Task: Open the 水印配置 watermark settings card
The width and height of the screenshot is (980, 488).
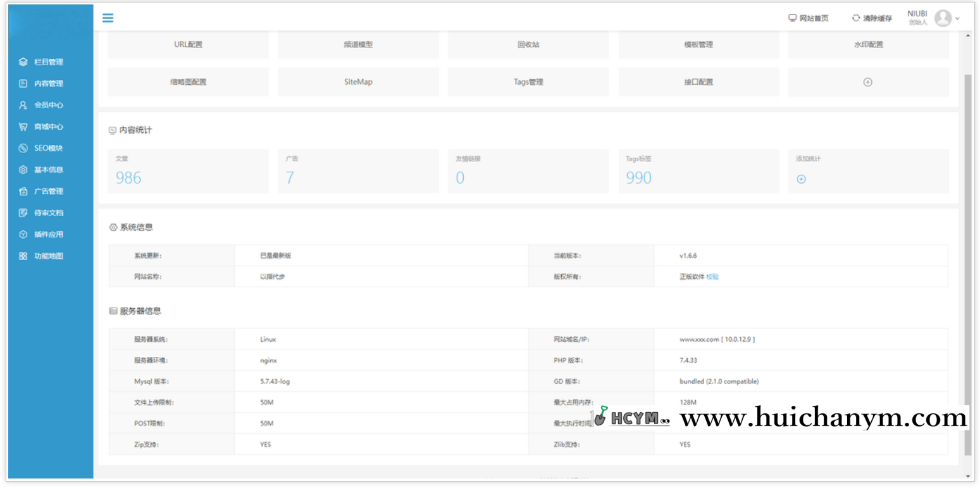Action: pos(867,44)
